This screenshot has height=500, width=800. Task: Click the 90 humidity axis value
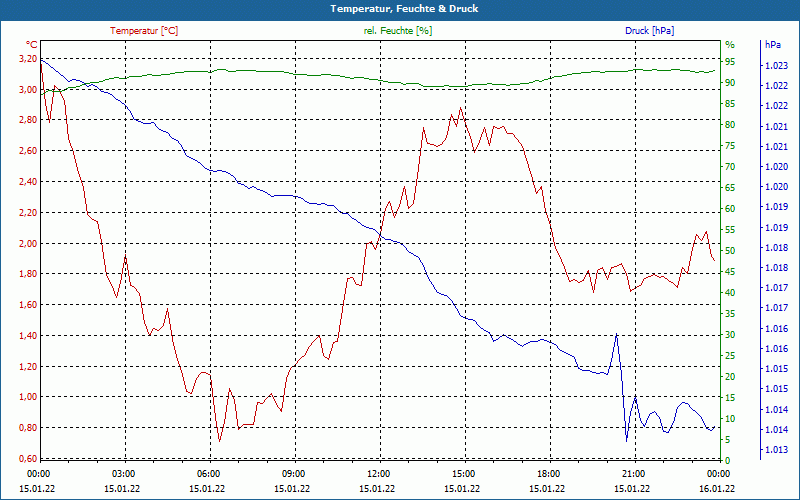[730, 83]
